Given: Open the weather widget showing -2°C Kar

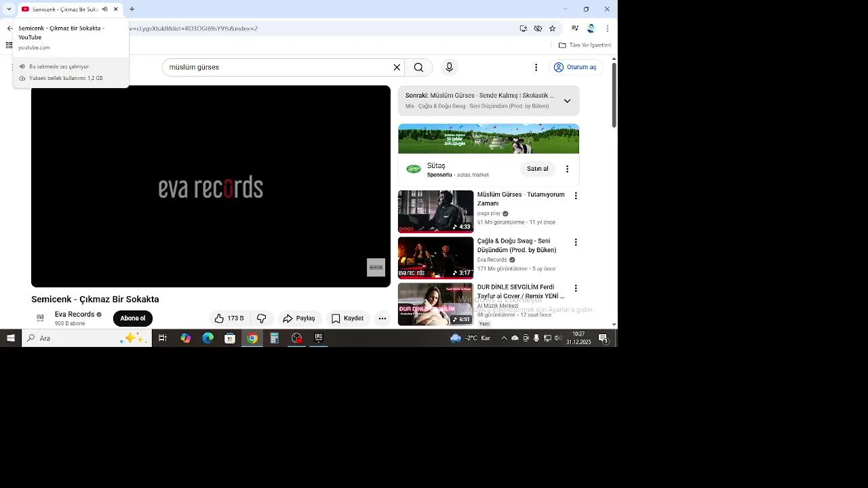Looking at the screenshot, I should [471, 338].
